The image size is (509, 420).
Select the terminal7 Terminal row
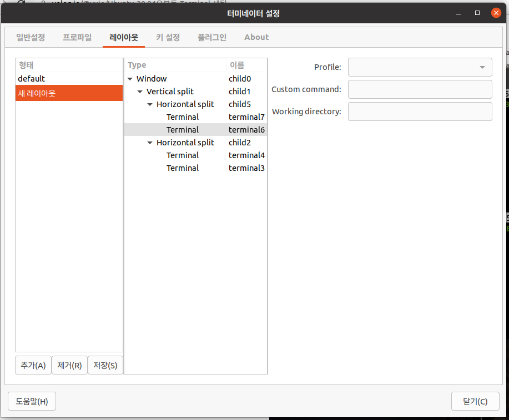pyautogui.click(x=196, y=117)
